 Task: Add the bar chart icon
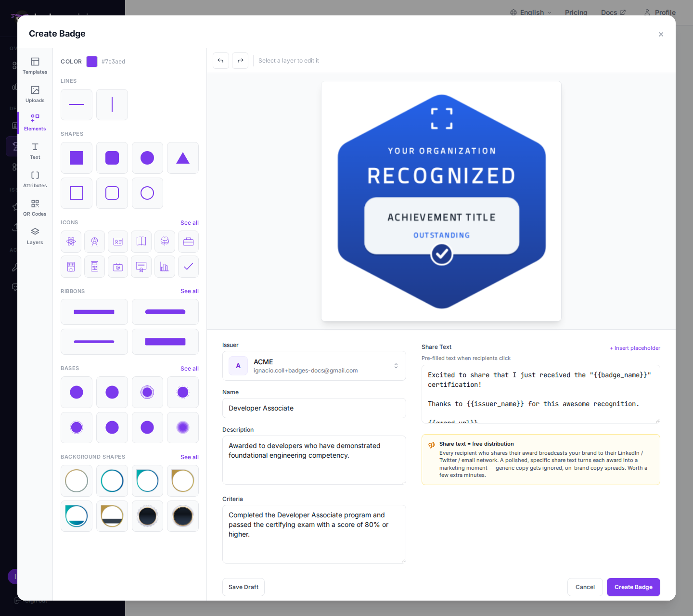tap(165, 267)
